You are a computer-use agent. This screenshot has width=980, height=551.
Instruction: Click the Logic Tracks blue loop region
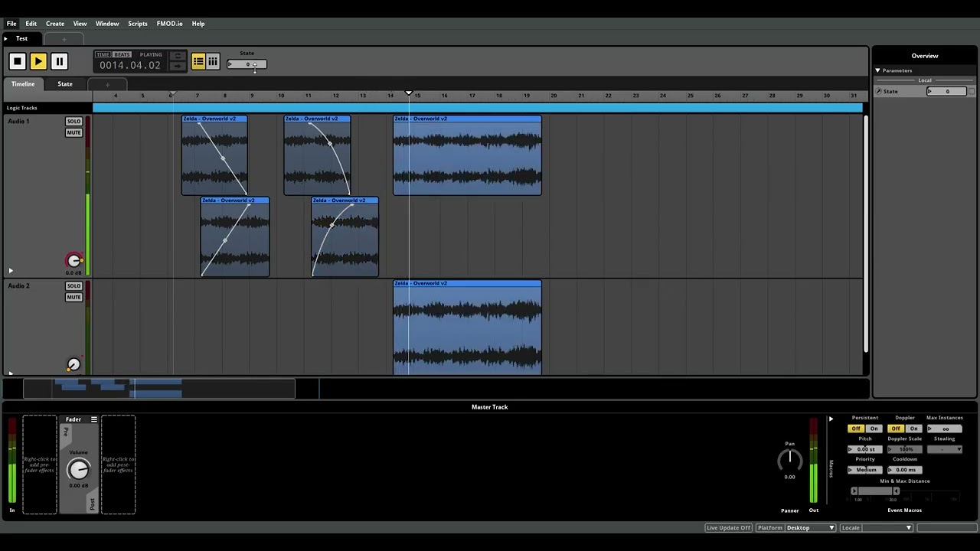(x=478, y=108)
